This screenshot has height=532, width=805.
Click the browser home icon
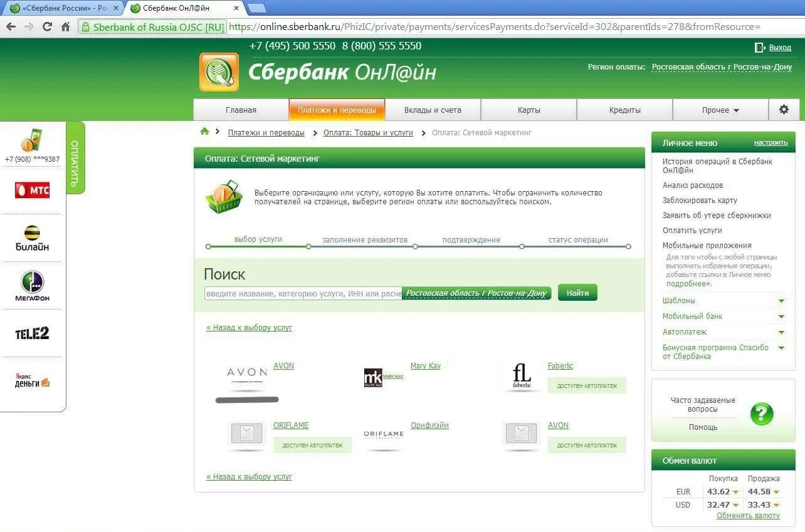tap(65, 27)
